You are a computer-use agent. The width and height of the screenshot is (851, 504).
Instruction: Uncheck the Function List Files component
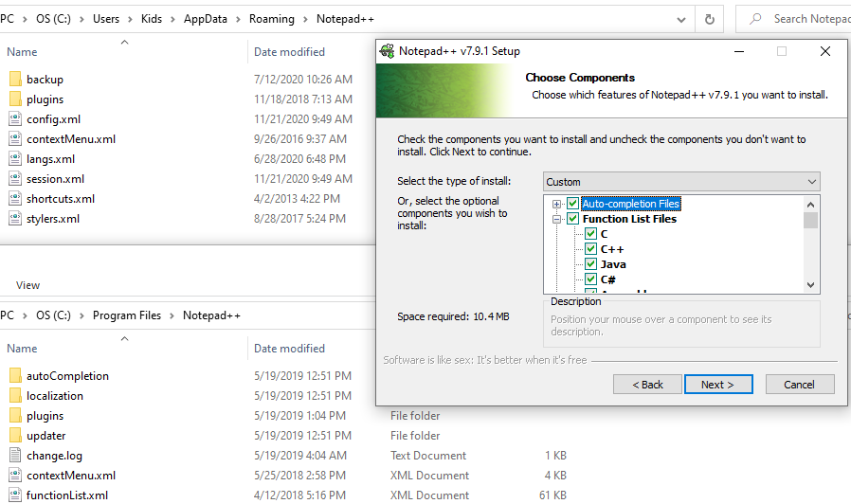click(572, 219)
